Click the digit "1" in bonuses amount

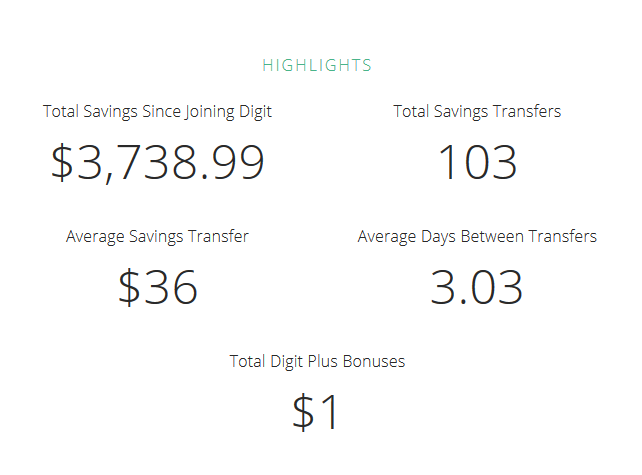[331, 413]
